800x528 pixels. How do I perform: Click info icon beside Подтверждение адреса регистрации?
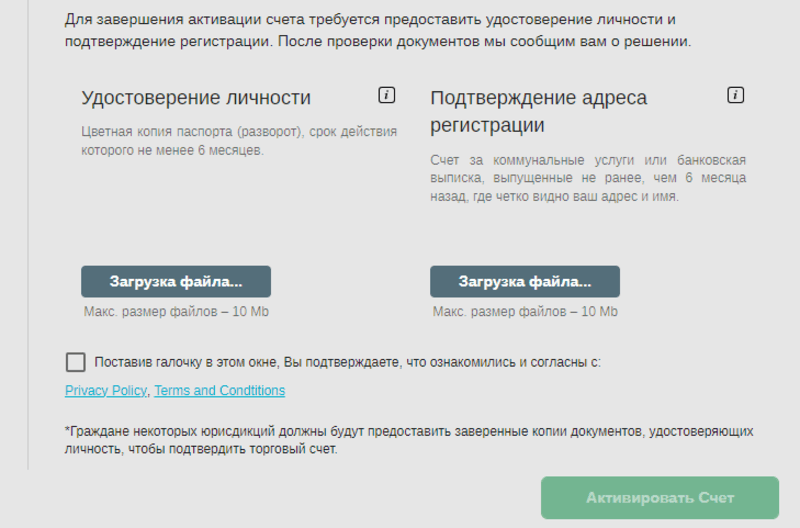click(735, 95)
